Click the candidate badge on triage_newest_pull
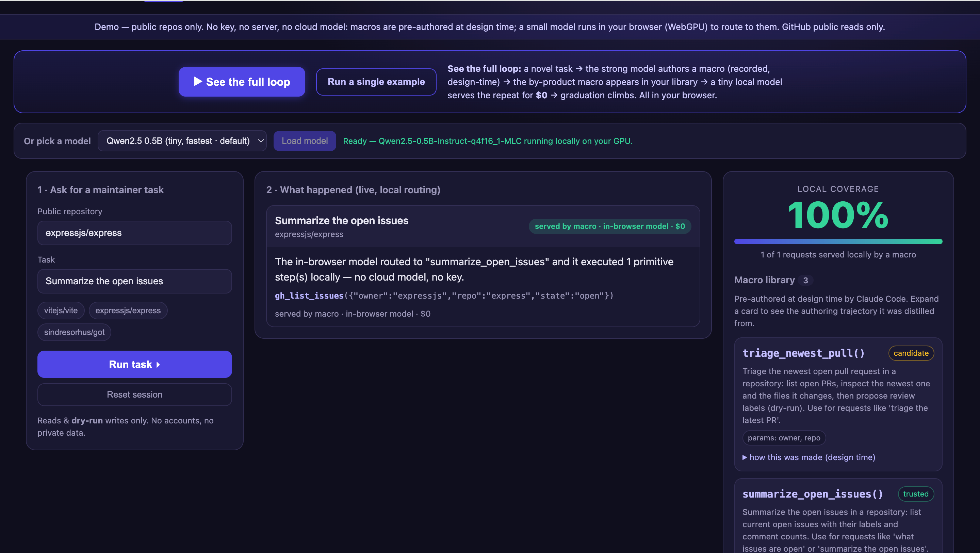This screenshot has height=553, width=980. (x=911, y=353)
